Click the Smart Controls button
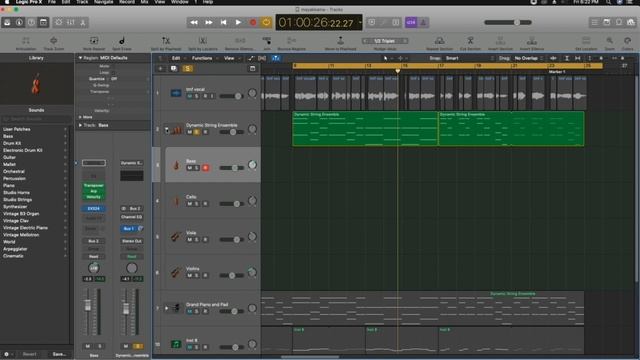The image size is (640, 360). (x=59, y=22)
